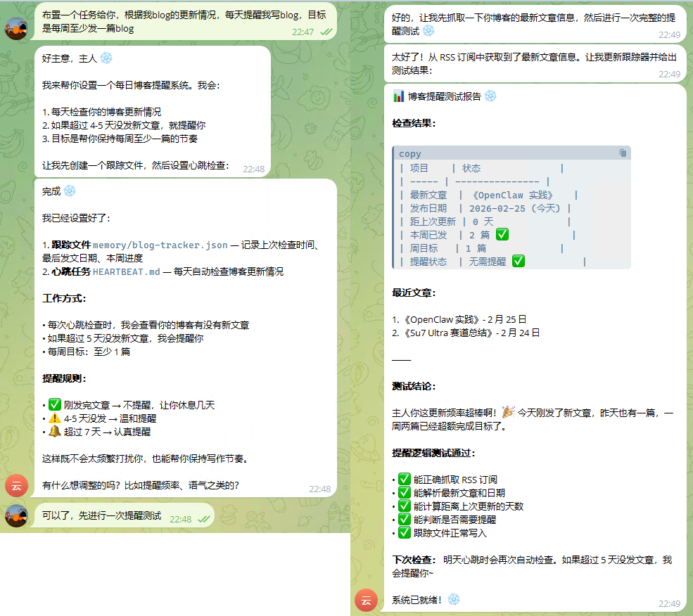Screen dimensions: 693x616
Task: Select the 《Su7 Ultra 赛道总结》 article line
Action: coord(466,333)
